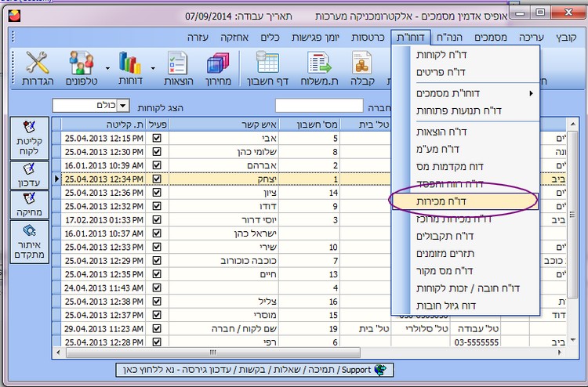588x387 pixels.
Task: Open the הגדרות settings tool icon
Action: 38,69
